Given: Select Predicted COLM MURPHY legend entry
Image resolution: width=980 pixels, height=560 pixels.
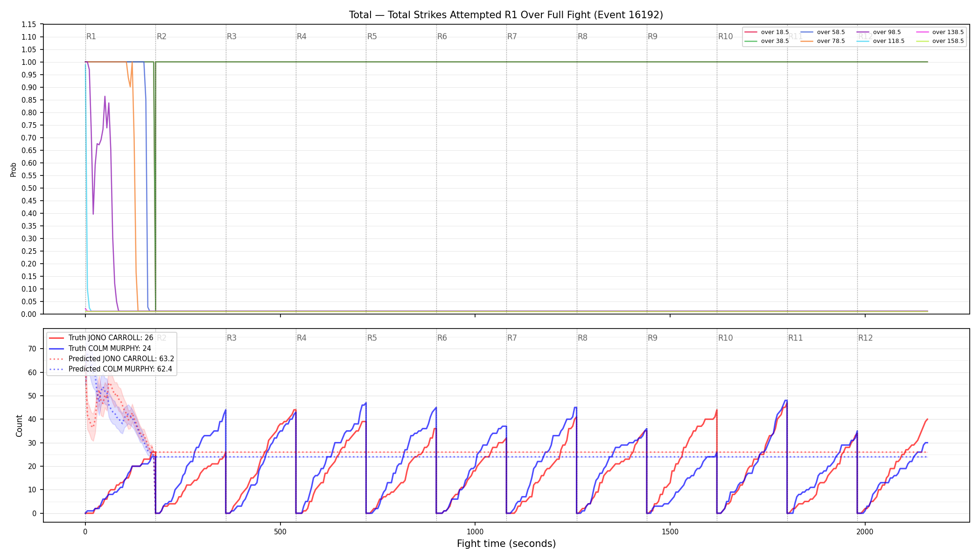Looking at the screenshot, I should 111,369.
